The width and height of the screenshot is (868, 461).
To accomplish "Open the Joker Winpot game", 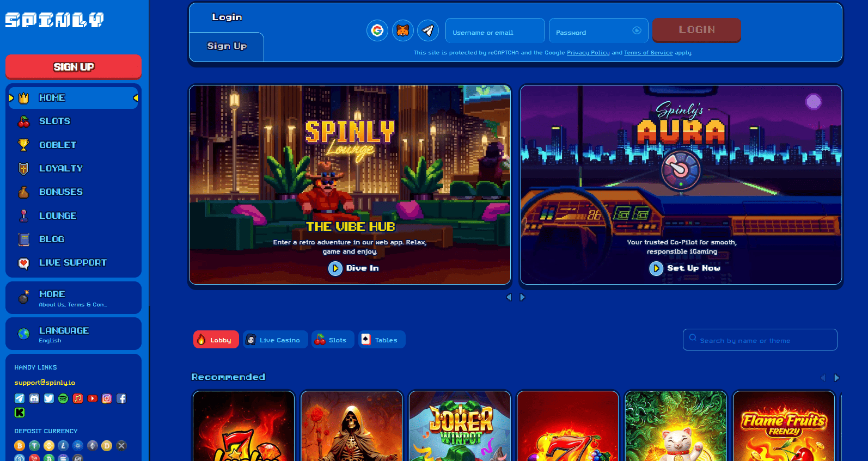I will 460,426.
